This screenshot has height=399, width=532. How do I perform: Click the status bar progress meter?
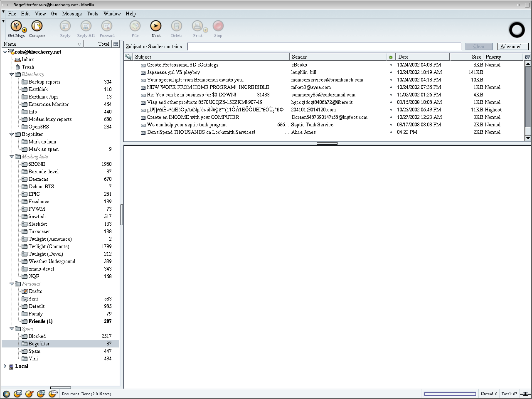pos(450,394)
